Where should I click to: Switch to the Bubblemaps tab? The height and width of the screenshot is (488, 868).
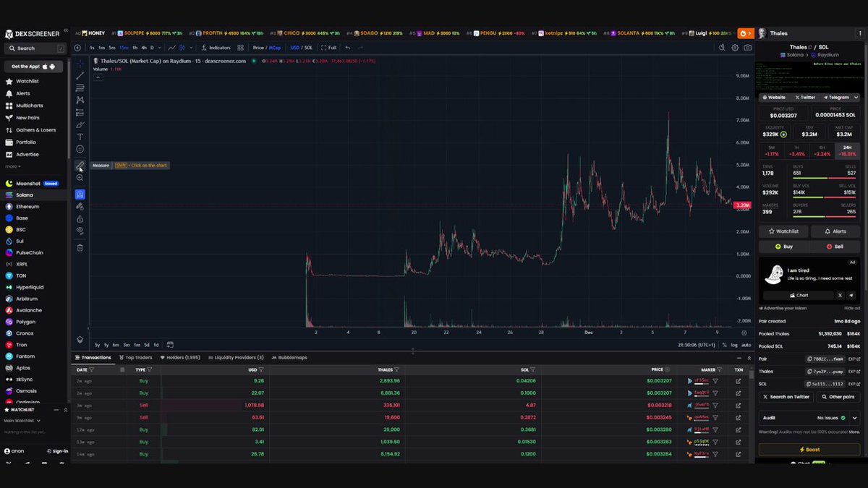(289, 357)
